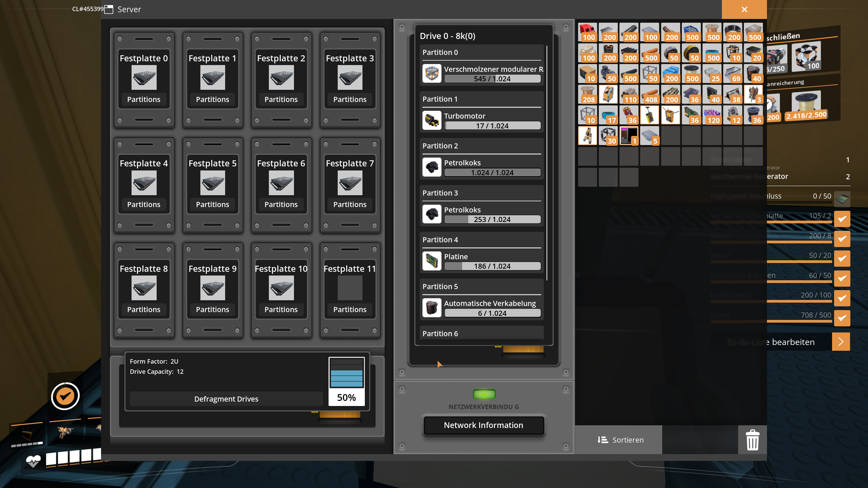Image resolution: width=868 pixels, height=488 pixels.
Task: Click the empty Festplatte 11 drive slot
Action: click(350, 288)
